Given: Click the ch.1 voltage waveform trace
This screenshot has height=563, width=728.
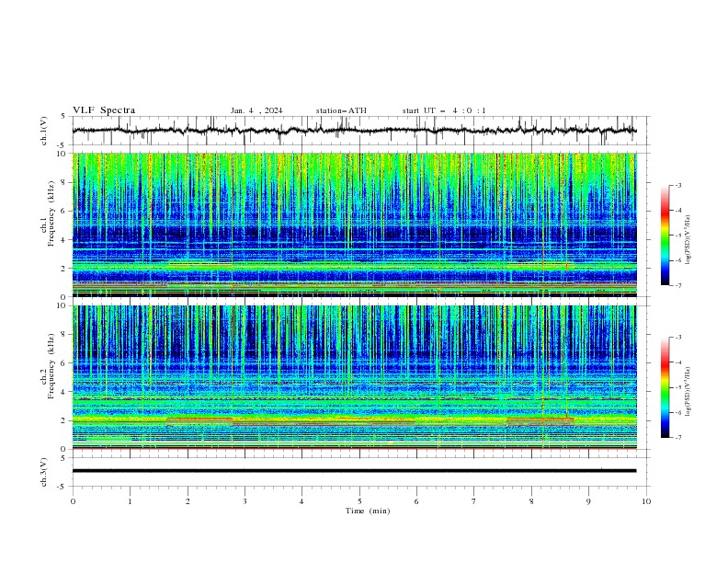Looking at the screenshot, I should pos(354,131).
